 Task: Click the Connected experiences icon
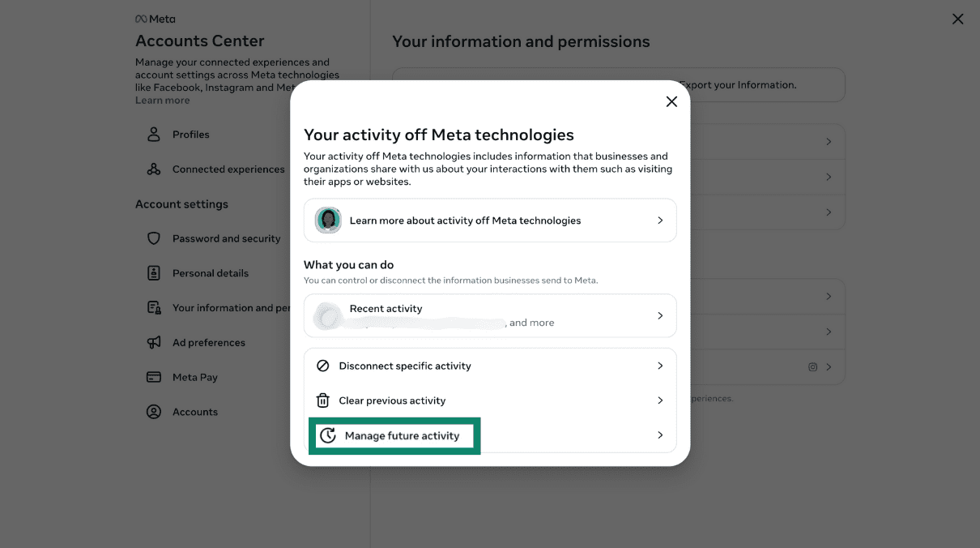point(153,169)
